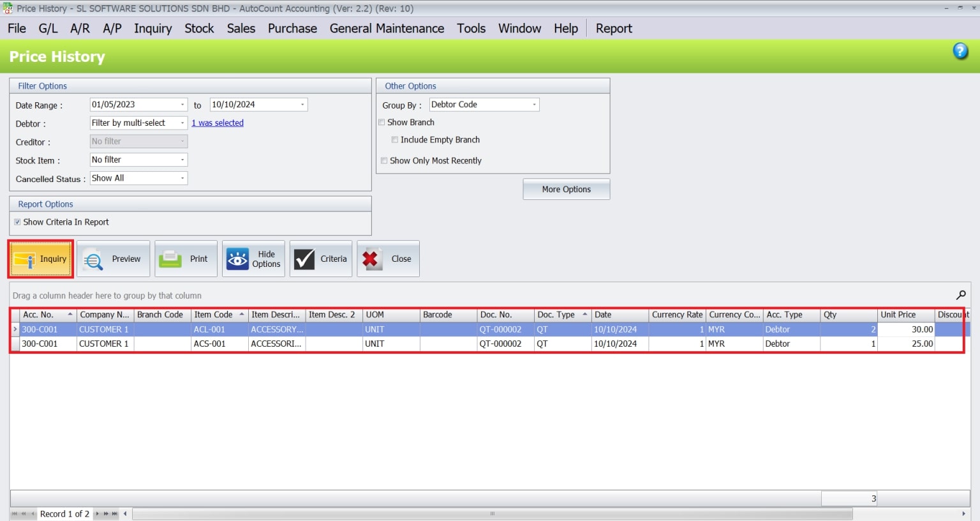Open the blue help question mark icon
Screen dimensions: 980x521
pos(960,51)
